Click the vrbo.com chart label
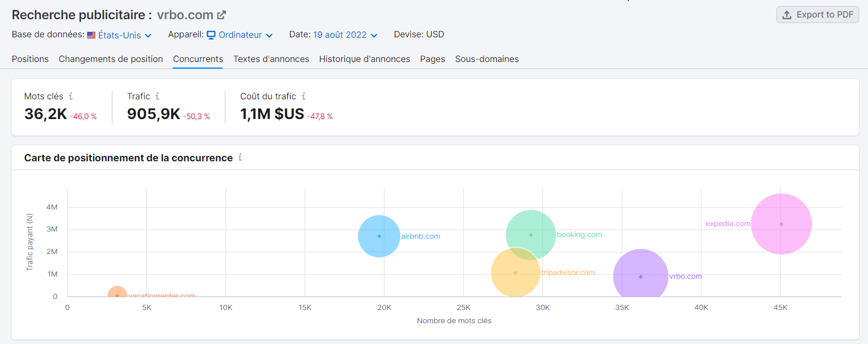This screenshot has height=344, width=868. point(685,276)
